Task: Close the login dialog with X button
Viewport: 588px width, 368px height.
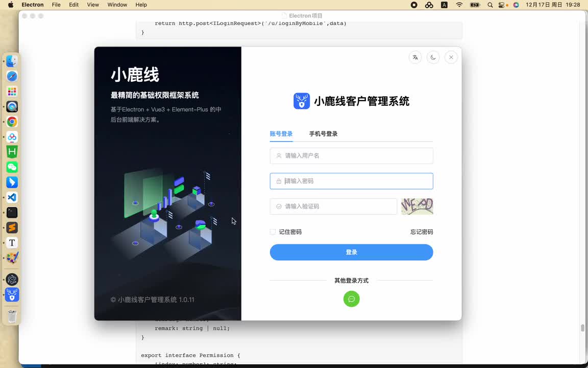Action: pyautogui.click(x=451, y=57)
